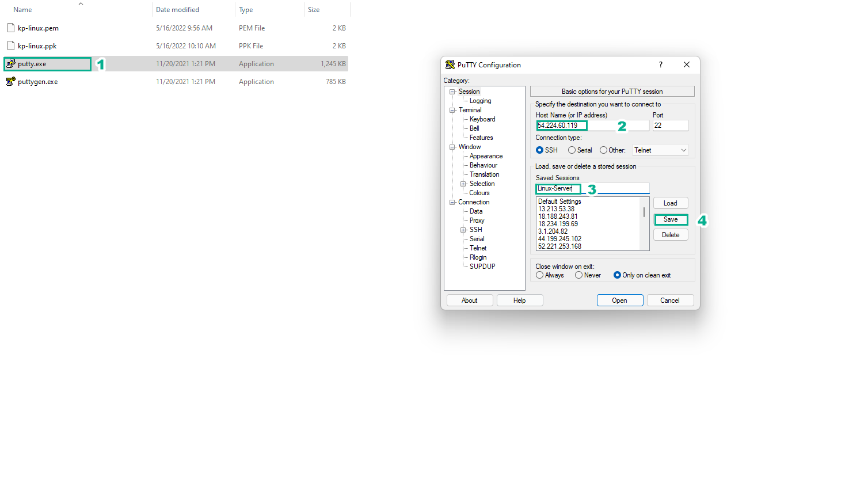868x502 pixels.
Task: Open the Data category under Connection
Action: tap(476, 211)
